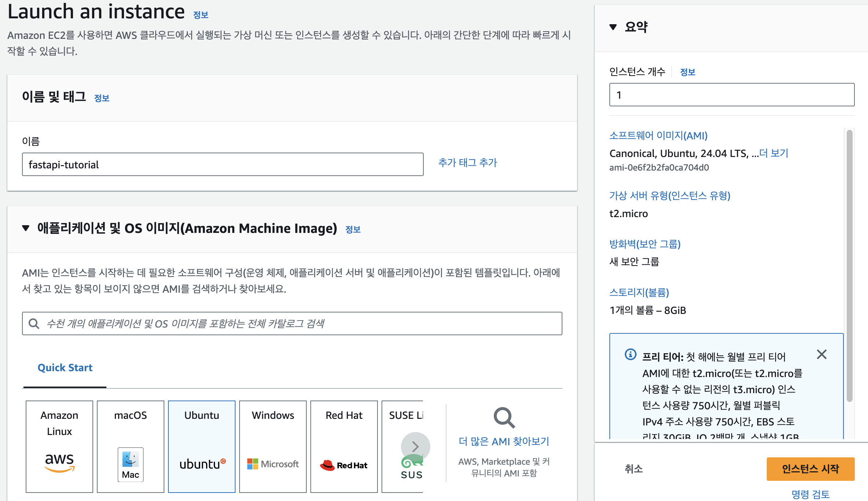Screen dimensions: 868x501
Task: Pick the Windows Microsoft AMI tile
Action: [273, 446]
